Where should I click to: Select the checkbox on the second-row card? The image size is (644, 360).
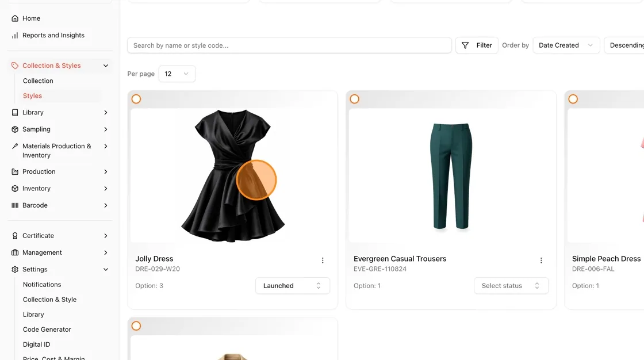pyautogui.click(x=136, y=326)
